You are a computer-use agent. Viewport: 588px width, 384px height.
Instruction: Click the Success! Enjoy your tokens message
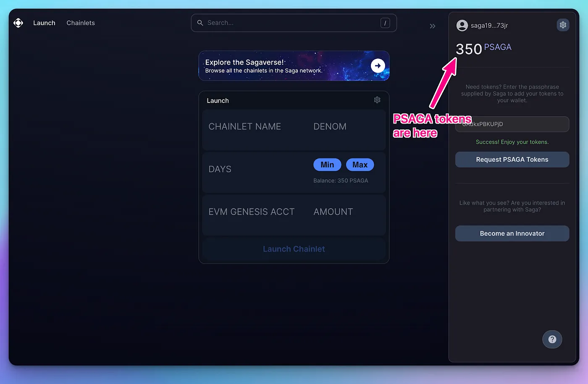512,142
